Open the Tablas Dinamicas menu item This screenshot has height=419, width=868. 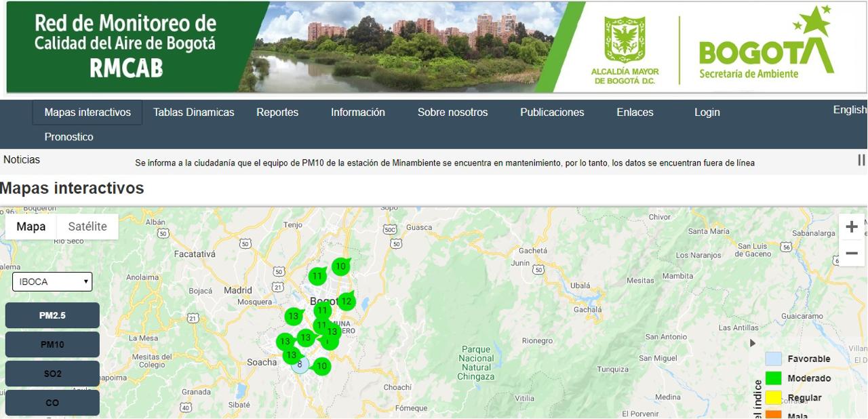click(x=193, y=113)
